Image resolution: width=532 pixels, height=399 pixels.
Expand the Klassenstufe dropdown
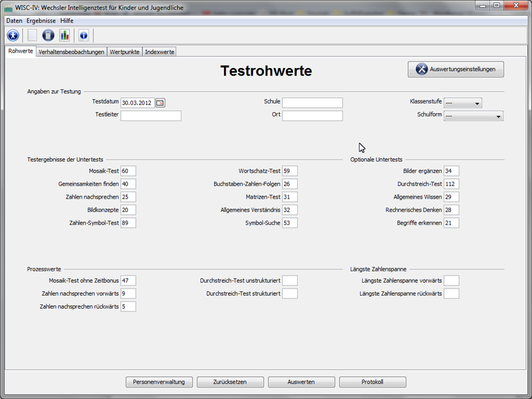coord(463,103)
